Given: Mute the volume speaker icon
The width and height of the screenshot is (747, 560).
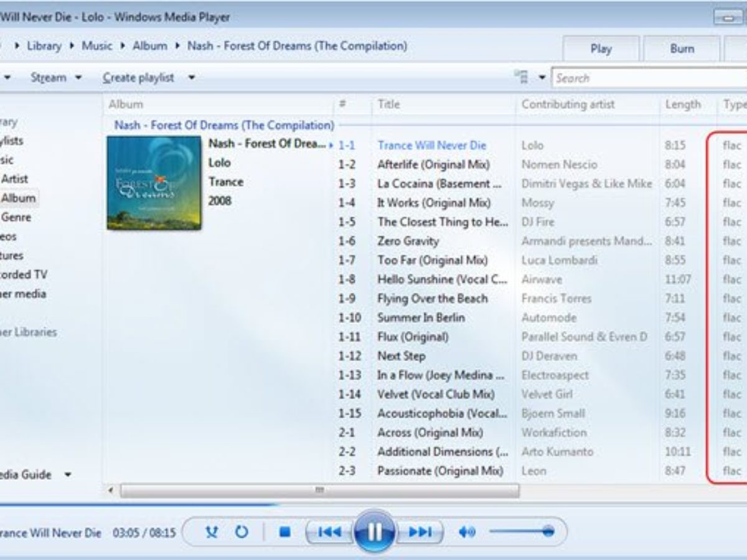Looking at the screenshot, I should click(x=467, y=532).
